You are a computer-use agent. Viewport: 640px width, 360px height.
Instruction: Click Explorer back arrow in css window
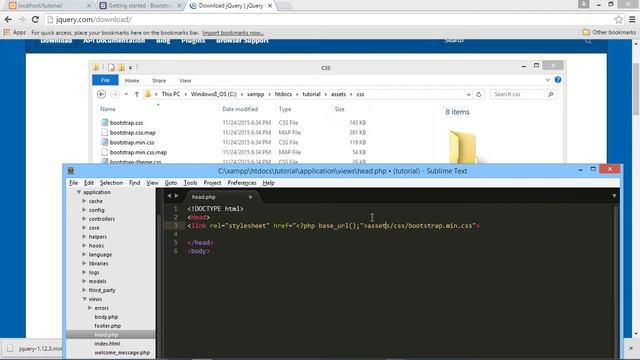(101, 94)
